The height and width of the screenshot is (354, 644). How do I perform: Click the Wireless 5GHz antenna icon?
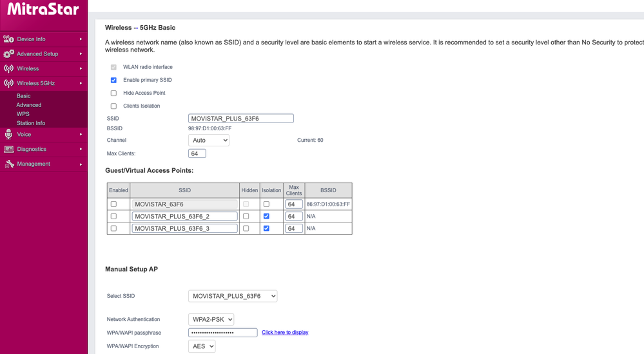point(8,83)
